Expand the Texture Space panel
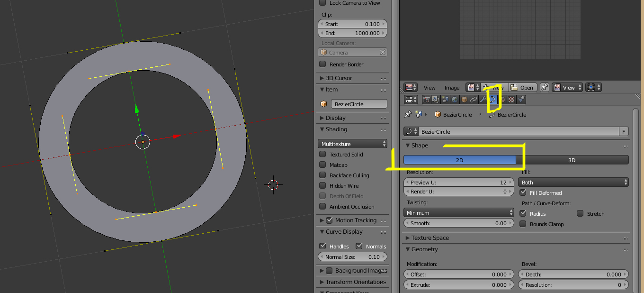The image size is (644, 293). tap(430, 238)
